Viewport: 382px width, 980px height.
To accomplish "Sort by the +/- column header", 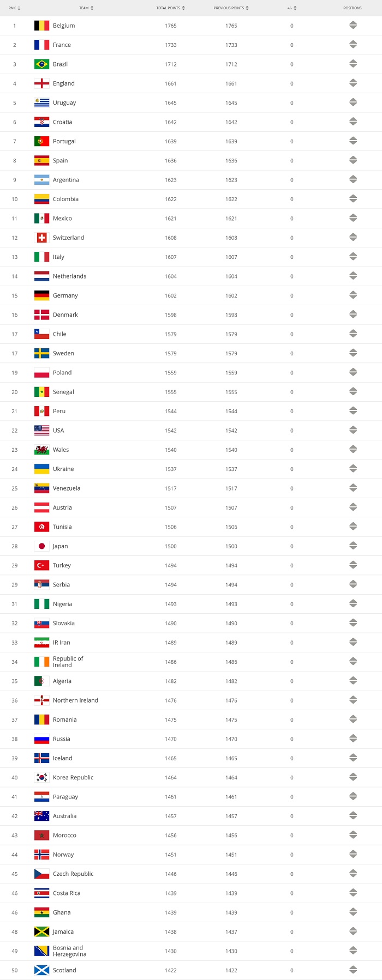I will [x=292, y=8].
